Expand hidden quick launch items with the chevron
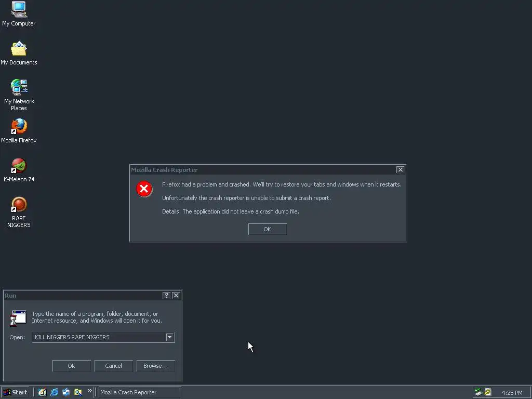 89,391
